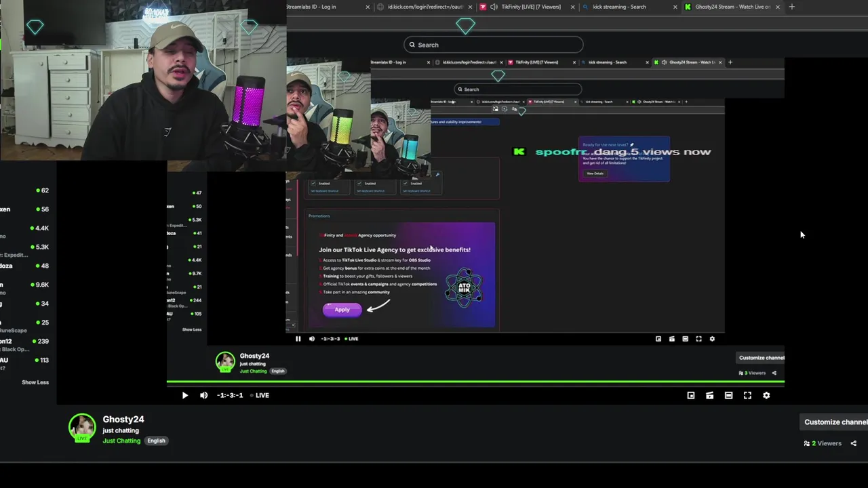Open the green Just Chatting category link

[x=121, y=441]
